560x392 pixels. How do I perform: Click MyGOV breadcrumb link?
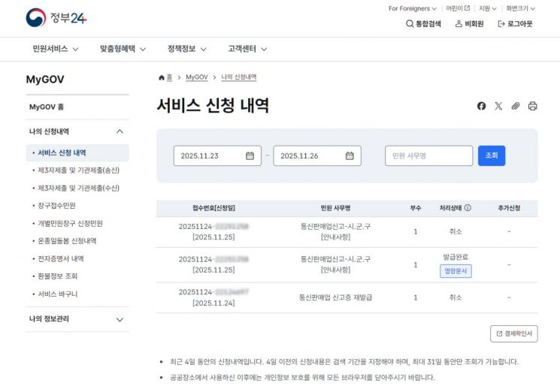pos(197,77)
